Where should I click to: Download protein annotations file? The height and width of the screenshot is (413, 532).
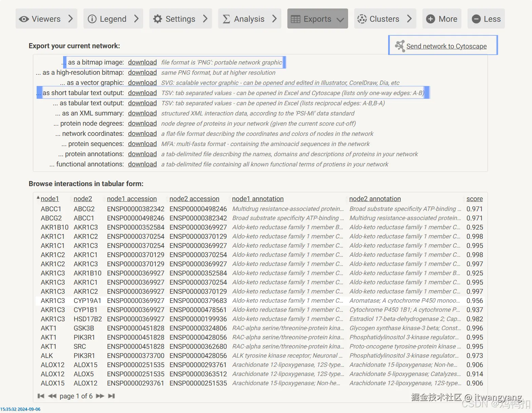tap(142, 154)
